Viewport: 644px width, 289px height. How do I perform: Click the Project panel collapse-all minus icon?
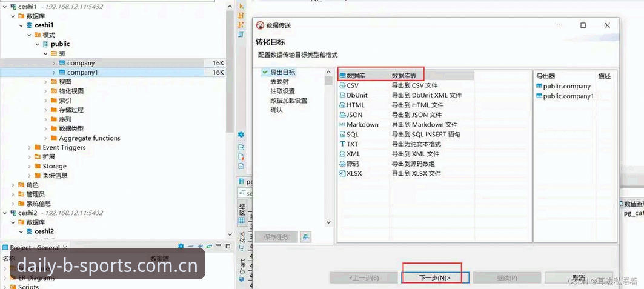point(191,247)
